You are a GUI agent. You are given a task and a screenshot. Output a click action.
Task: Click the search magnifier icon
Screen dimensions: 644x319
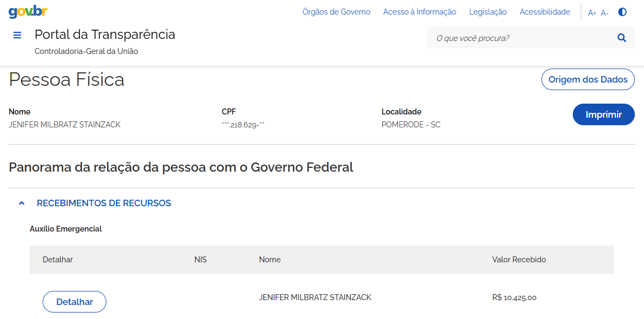pos(622,38)
